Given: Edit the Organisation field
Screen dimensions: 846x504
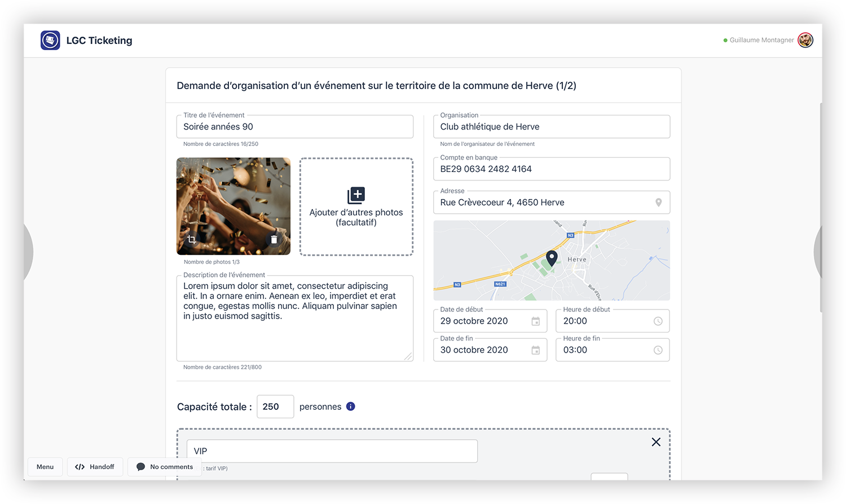Looking at the screenshot, I should click(x=552, y=127).
